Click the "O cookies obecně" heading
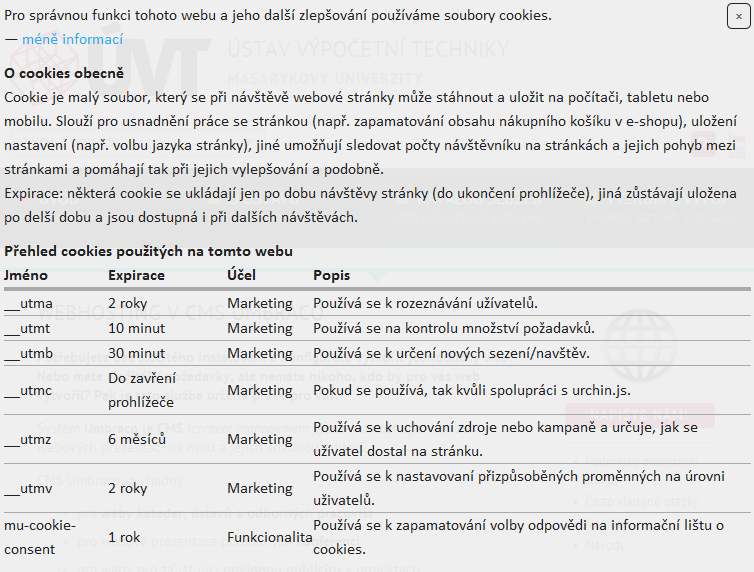The height and width of the screenshot is (572, 754). point(64,73)
